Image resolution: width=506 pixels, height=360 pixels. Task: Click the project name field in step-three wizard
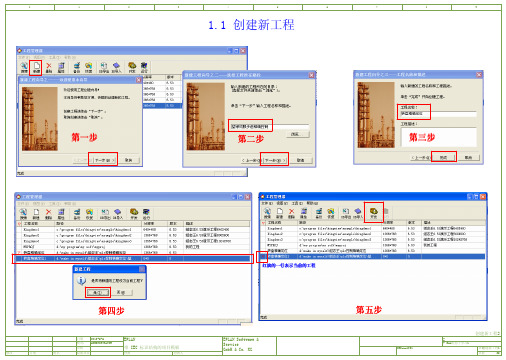tap(438, 114)
